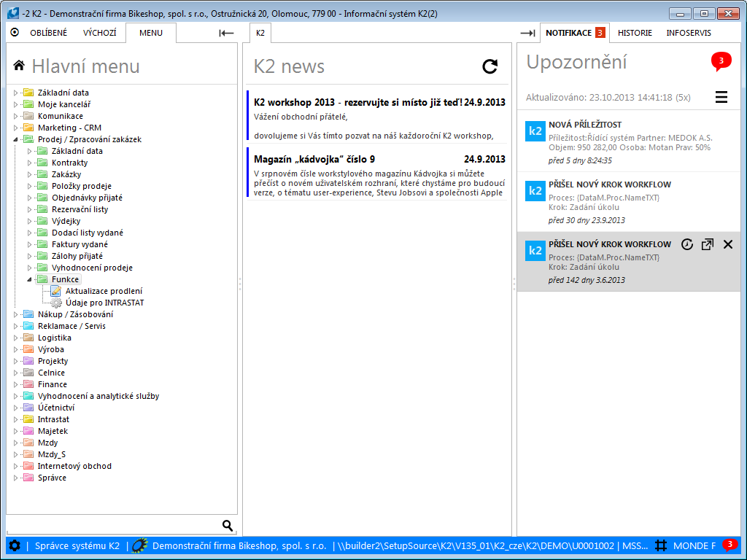Open the Historie tab
747x560 pixels.
click(x=635, y=33)
